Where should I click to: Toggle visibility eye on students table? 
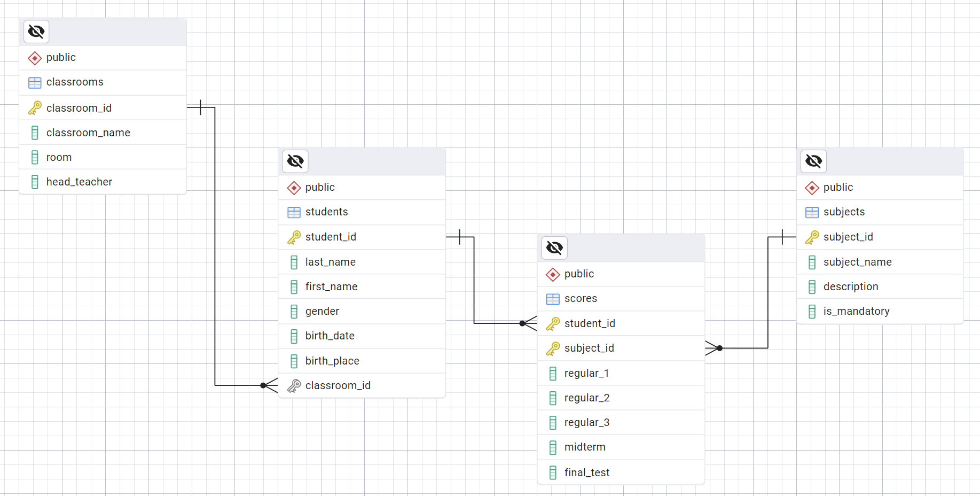[x=295, y=161]
